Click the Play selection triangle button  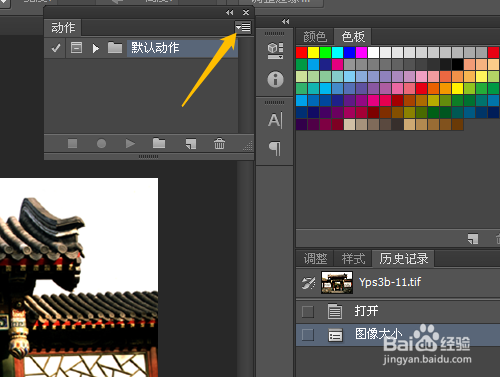(x=130, y=144)
